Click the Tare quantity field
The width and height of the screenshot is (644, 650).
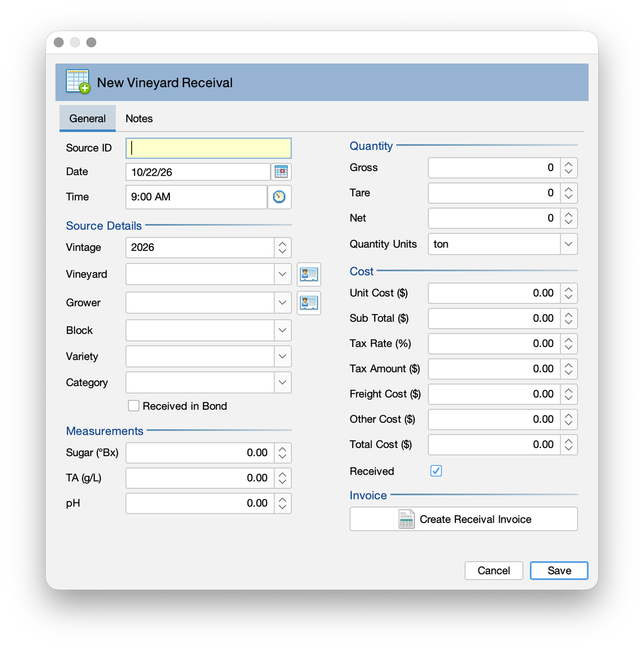click(x=494, y=193)
